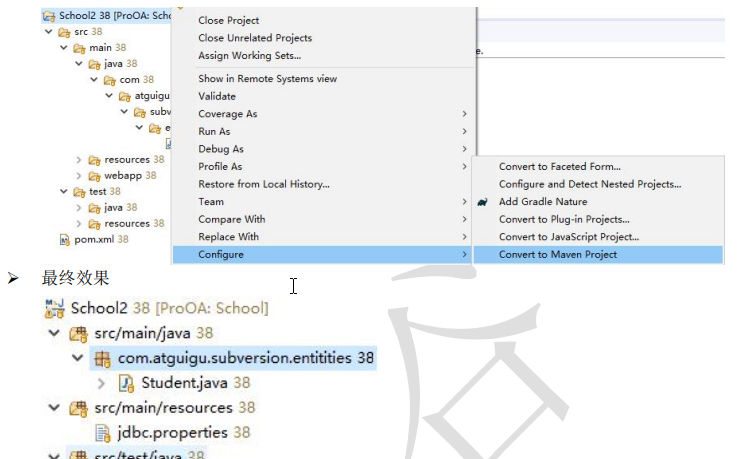Expand the java folder under test
The width and height of the screenshot is (742, 459).
(79, 208)
